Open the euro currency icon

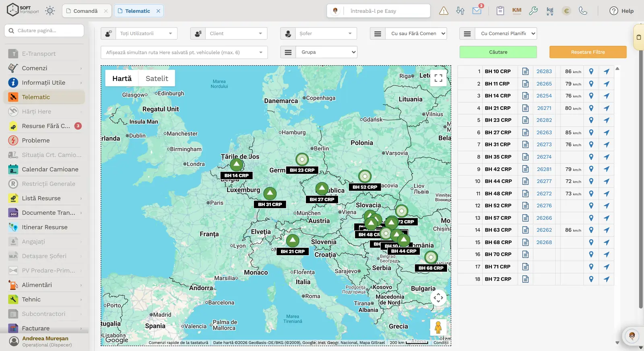tap(566, 11)
